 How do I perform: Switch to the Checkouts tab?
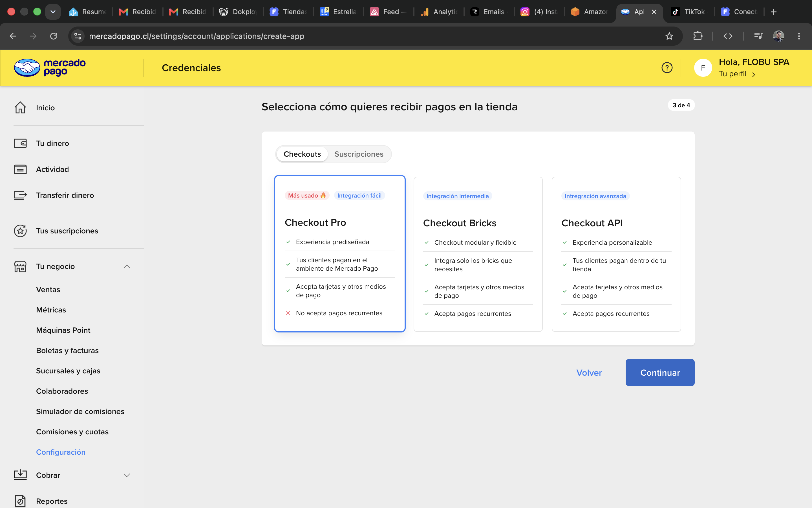pos(302,154)
